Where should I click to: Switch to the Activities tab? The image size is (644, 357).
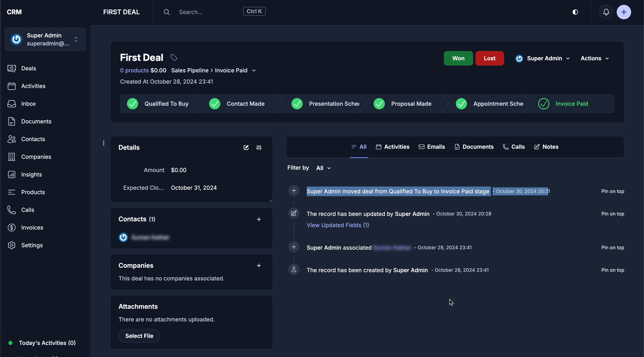click(x=393, y=147)
